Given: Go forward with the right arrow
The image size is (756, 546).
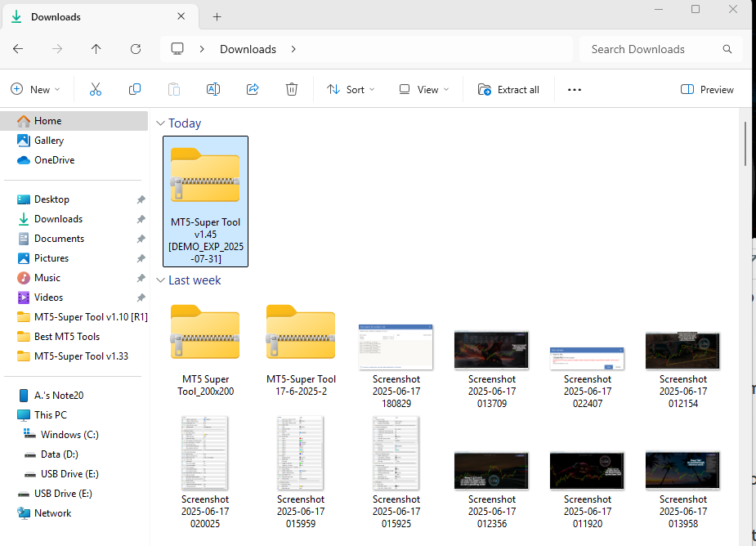Looking at the screenshot, I should pos(57,49).
